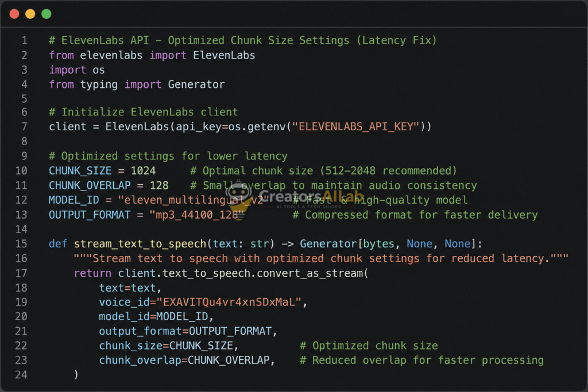Click the red close window button
This screenshot has width=588, height=392.
pyautogui.click(x=14, y=14)
